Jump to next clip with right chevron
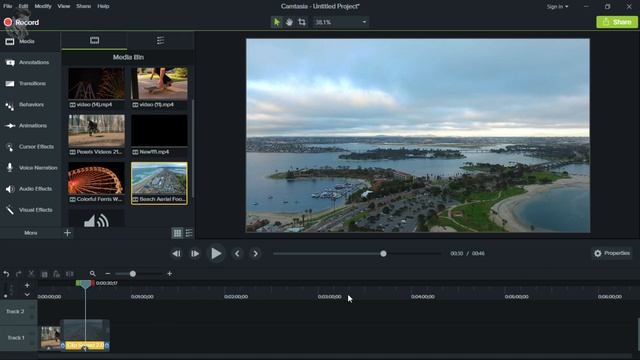Image resolution: width=640 pixels, height=360 pixels. (256, 253)
